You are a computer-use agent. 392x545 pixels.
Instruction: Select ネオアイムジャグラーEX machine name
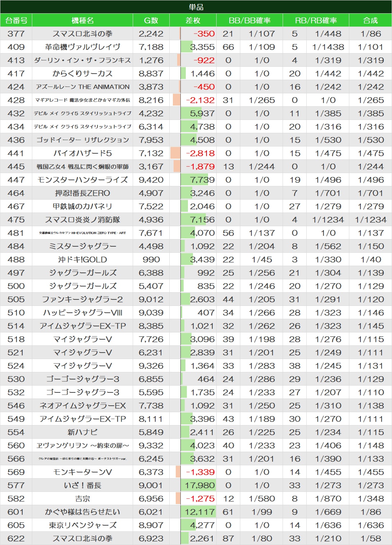pos(82,406)
